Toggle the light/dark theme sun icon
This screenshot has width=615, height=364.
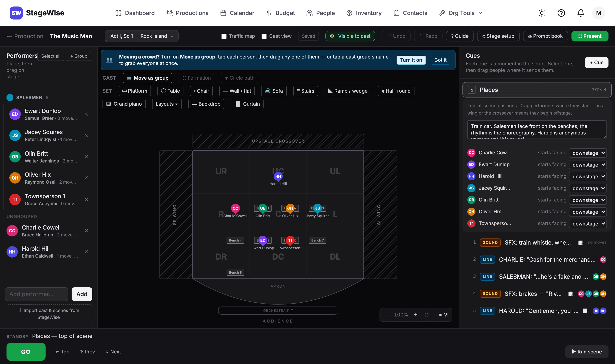(542, 13)
